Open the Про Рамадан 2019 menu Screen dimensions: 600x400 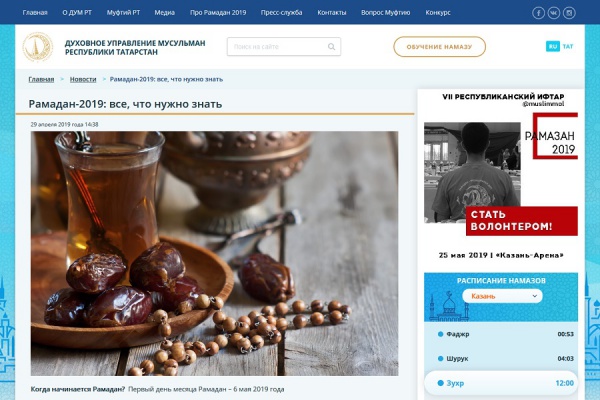tap(218, 13)
